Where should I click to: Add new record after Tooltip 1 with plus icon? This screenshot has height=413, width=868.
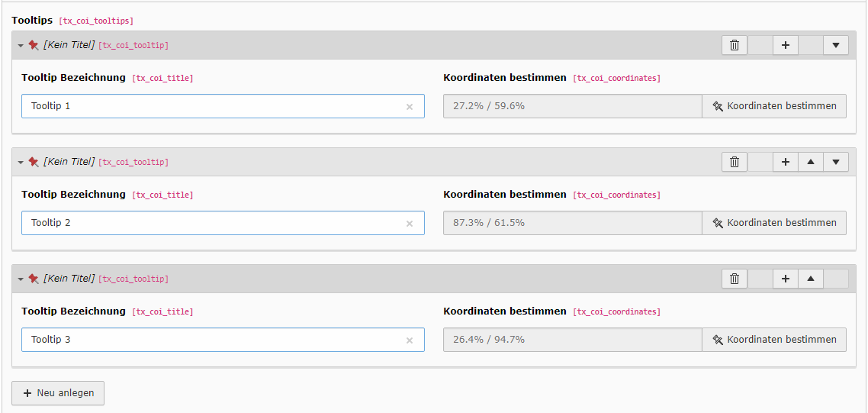[x=785, y=46]
